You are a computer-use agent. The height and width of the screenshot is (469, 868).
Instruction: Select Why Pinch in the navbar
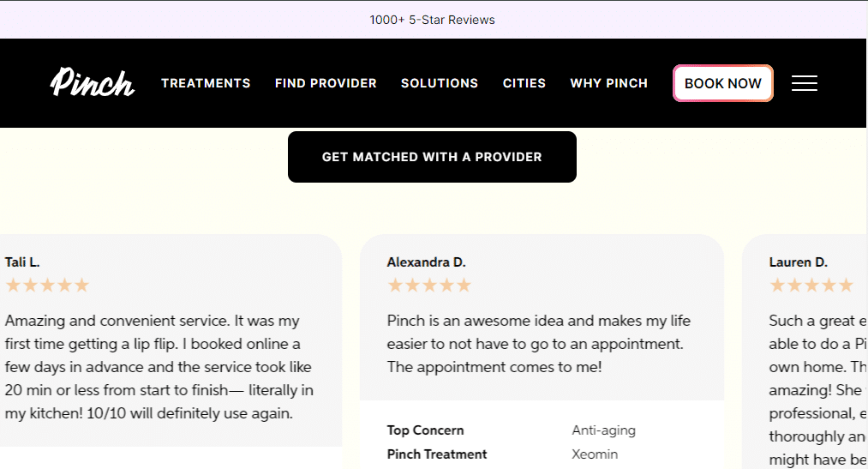click(x=609, y=83)
